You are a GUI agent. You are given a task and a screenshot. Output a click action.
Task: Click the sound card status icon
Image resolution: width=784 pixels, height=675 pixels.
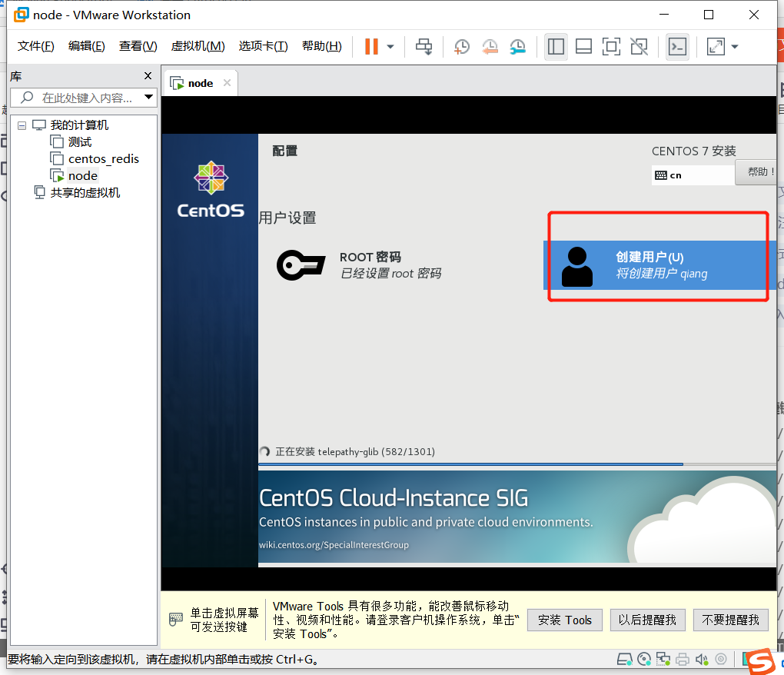pyautogui.click(x=702, y=660)
